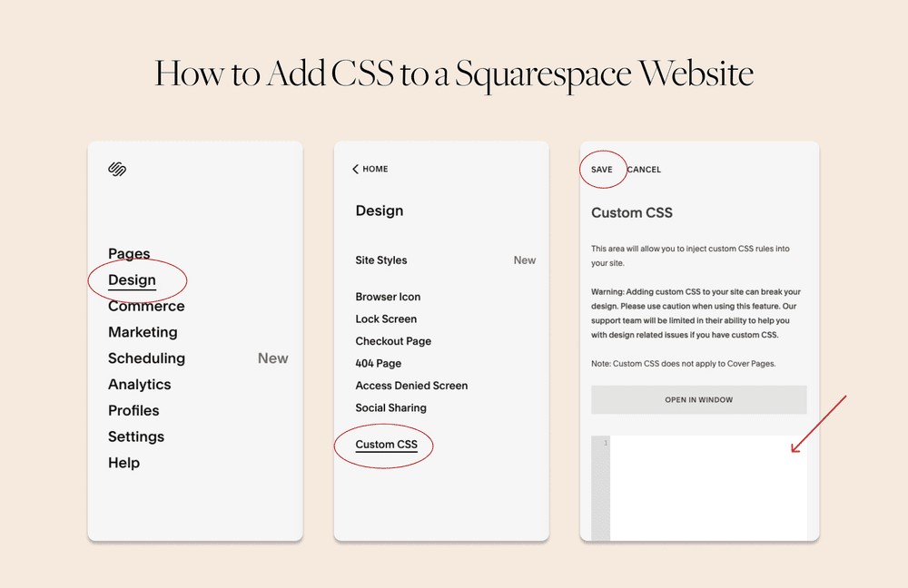Select the Browser Icon option

(389, 297)
